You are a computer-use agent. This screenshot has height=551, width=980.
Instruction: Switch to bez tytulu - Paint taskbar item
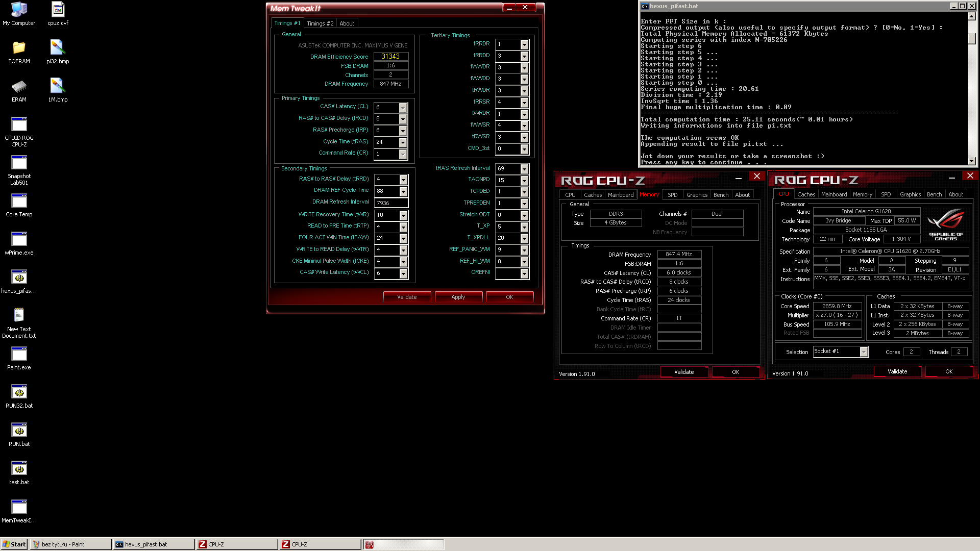pos(70,544)
